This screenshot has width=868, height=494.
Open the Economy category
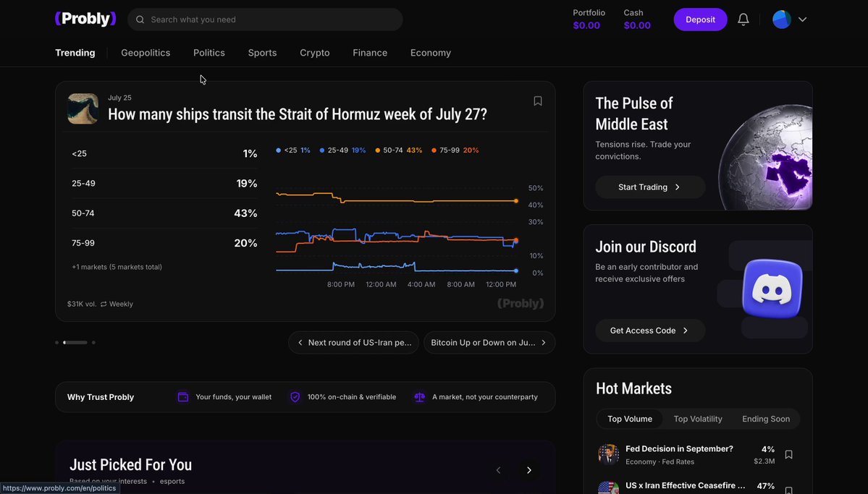click(431, 53)
